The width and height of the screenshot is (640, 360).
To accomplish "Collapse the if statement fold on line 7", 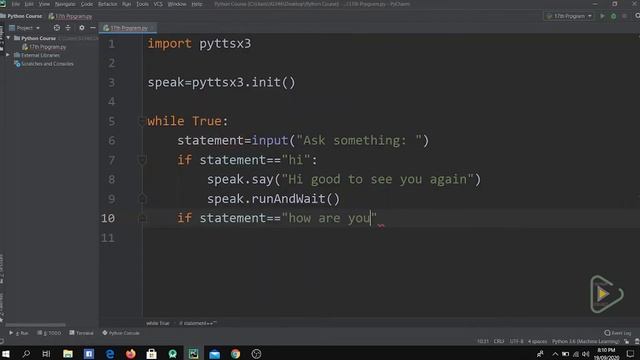I will tap(142, 160).
